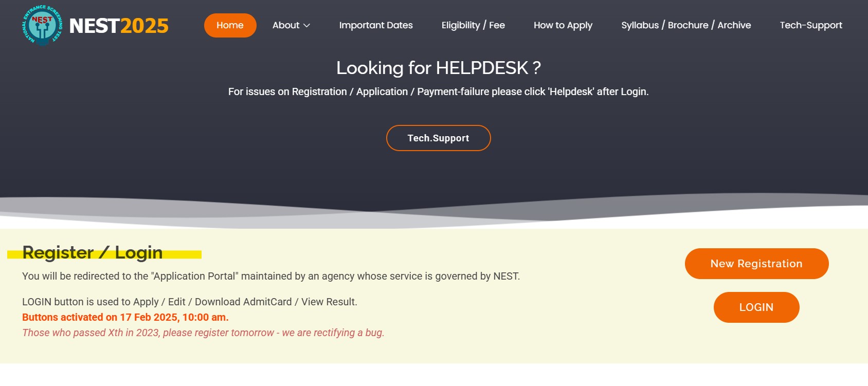Click the NEST2025 site title text

point(119,26)
